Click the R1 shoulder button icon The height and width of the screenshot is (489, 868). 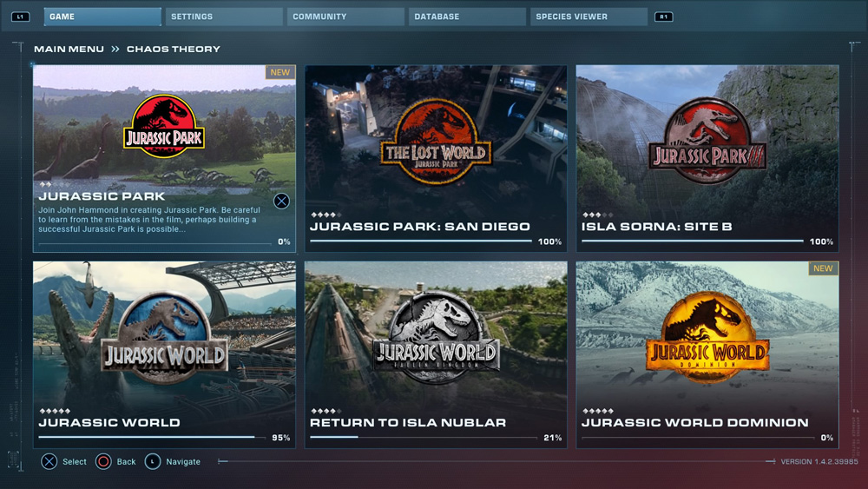(663, 17)
